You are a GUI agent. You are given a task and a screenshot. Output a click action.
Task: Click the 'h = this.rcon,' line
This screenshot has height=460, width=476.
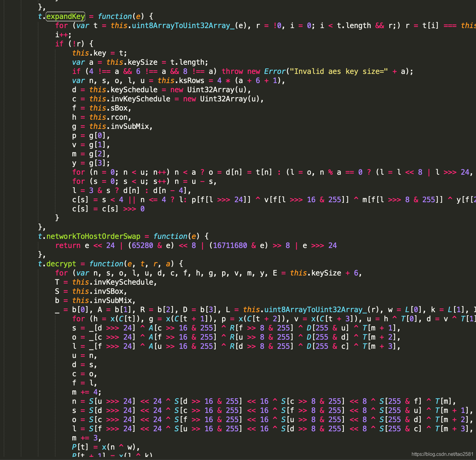(x=102, y=117)
